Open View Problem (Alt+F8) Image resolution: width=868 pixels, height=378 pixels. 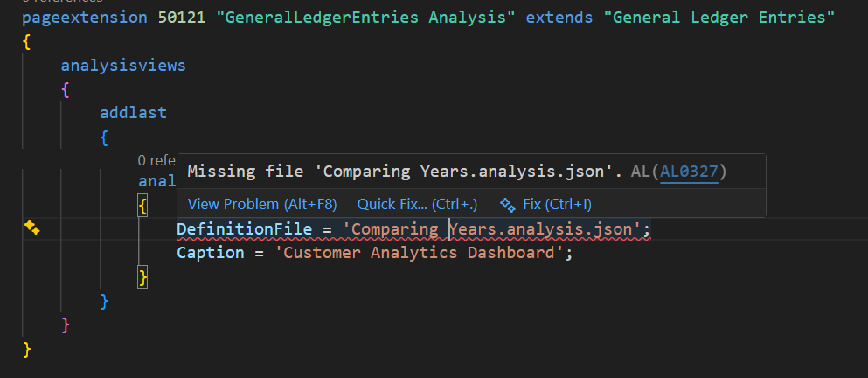(262, 204)
